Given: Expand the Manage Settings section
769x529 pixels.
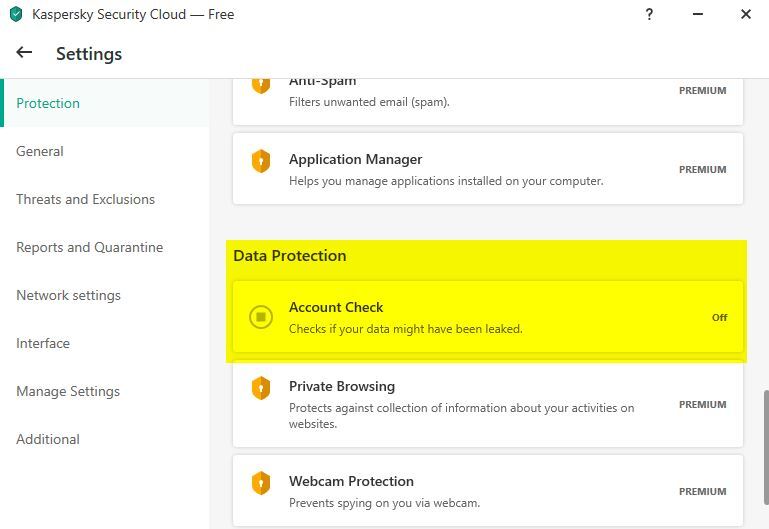Looking at the screenshot, I should (68, 391).
